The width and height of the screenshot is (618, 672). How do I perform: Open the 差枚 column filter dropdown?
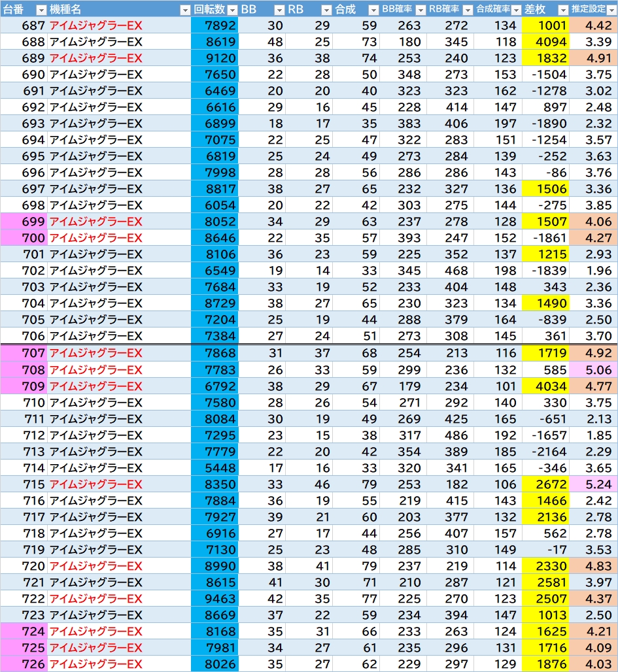coord(561,9)
